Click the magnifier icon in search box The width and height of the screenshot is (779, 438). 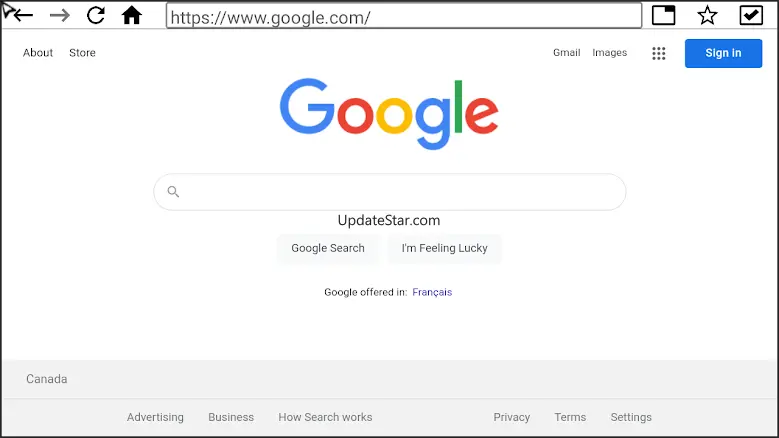click(x=173, y=191)
